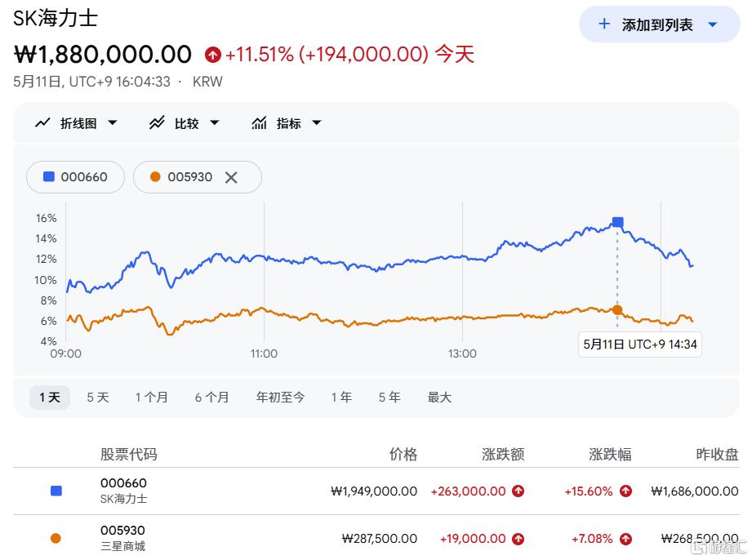Open the 指标 dropdown arrow
Image resolution: width=752 pixels, height=560 pixels.
click(317, 123)
